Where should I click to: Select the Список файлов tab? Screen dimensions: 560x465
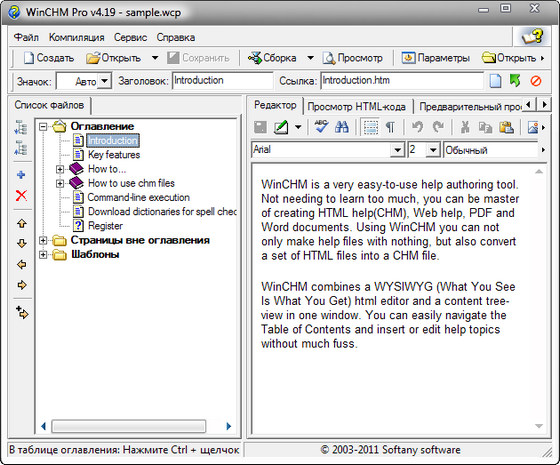click(49, 105)
